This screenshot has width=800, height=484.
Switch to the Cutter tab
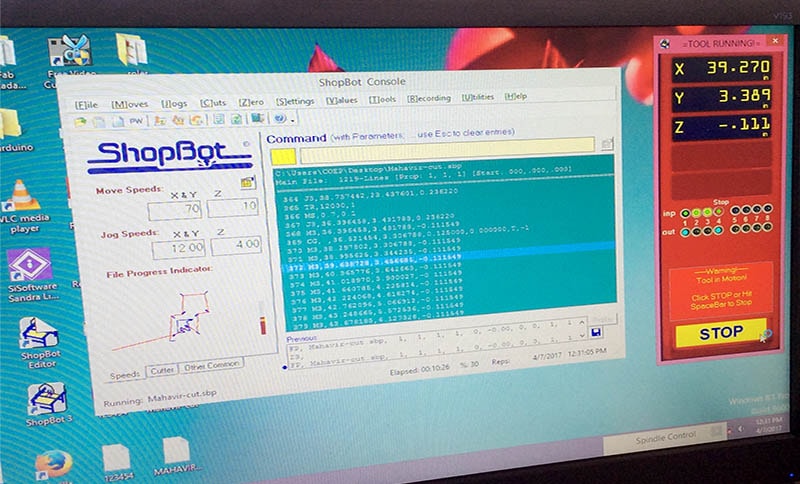tap(162, 370)
